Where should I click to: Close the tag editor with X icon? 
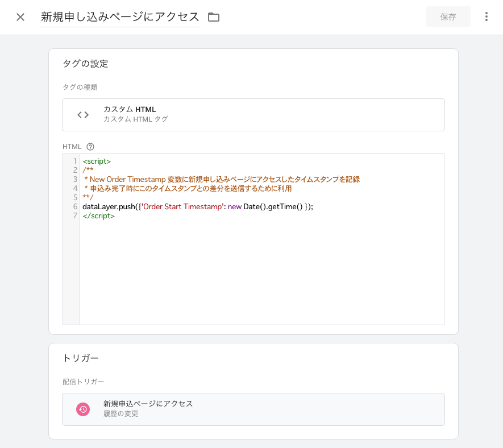click(x=20, y=17)
